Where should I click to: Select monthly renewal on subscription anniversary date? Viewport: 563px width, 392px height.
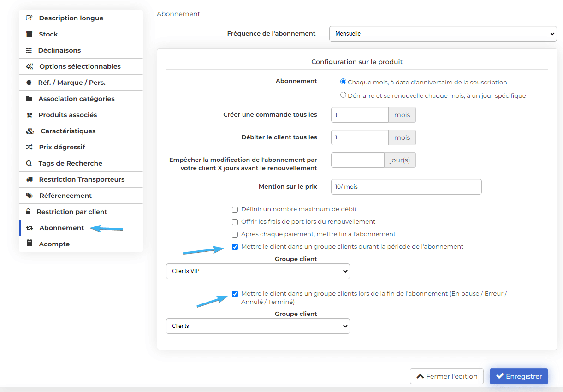tap(343, 82)
